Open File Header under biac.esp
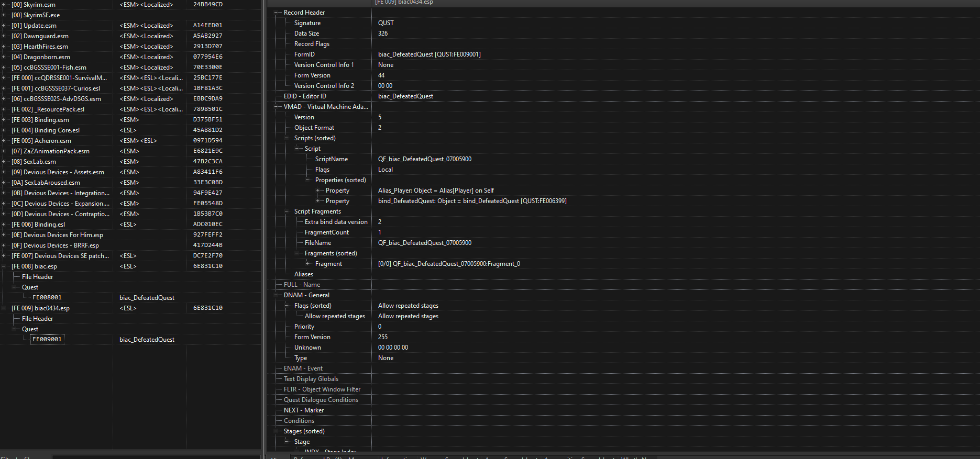 tap(37, 277)
